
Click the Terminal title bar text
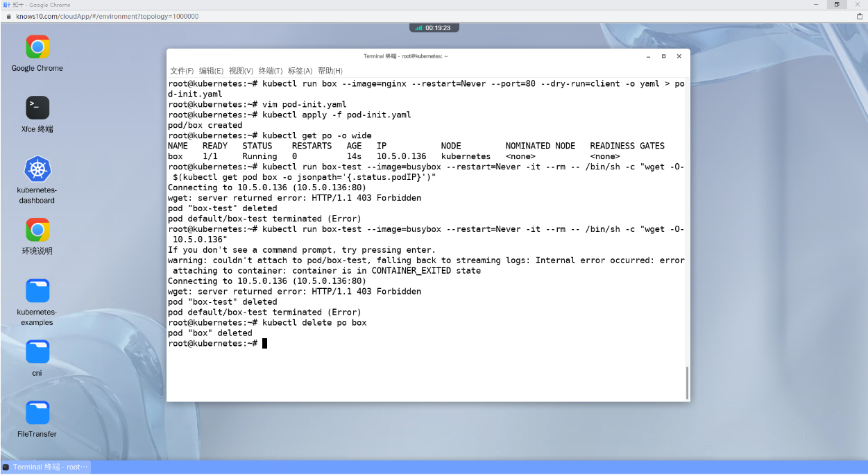pyautogui.click(x=406, y=56)
